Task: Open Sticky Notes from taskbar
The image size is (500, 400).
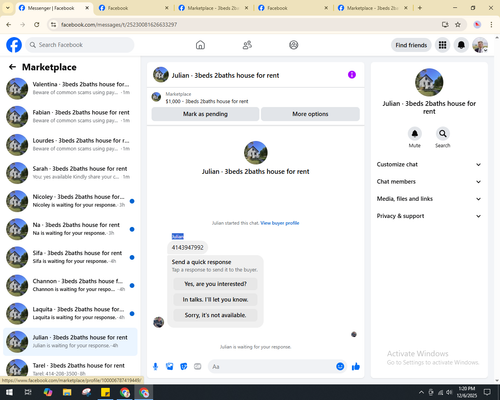Action: pos(106,392)
